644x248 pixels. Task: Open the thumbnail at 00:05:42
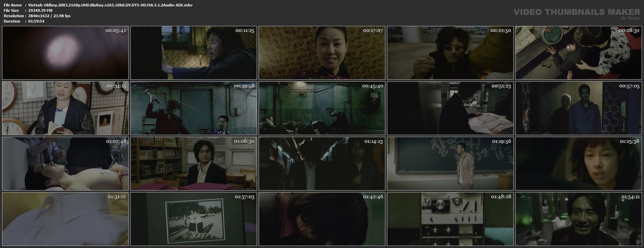pyautogui.click(x=65, y=52)
